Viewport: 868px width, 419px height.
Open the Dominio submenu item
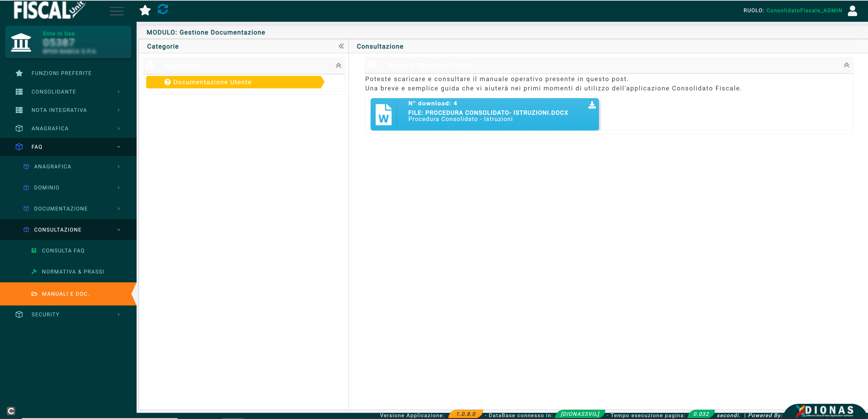click(x=68, y=188)
